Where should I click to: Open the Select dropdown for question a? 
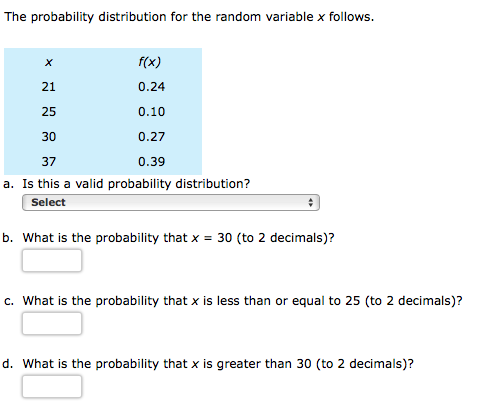click(x=171, y=202)
